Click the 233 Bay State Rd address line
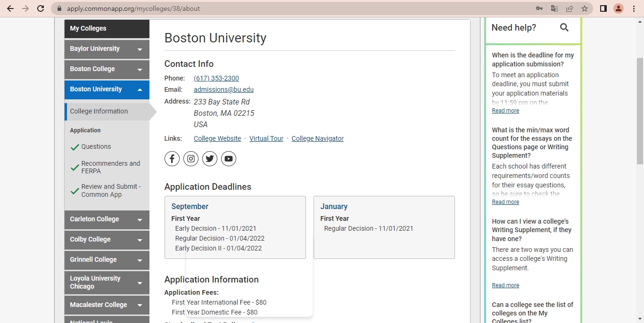The height and width of the screenshot is (323, 644). click(x=222, y=102)
